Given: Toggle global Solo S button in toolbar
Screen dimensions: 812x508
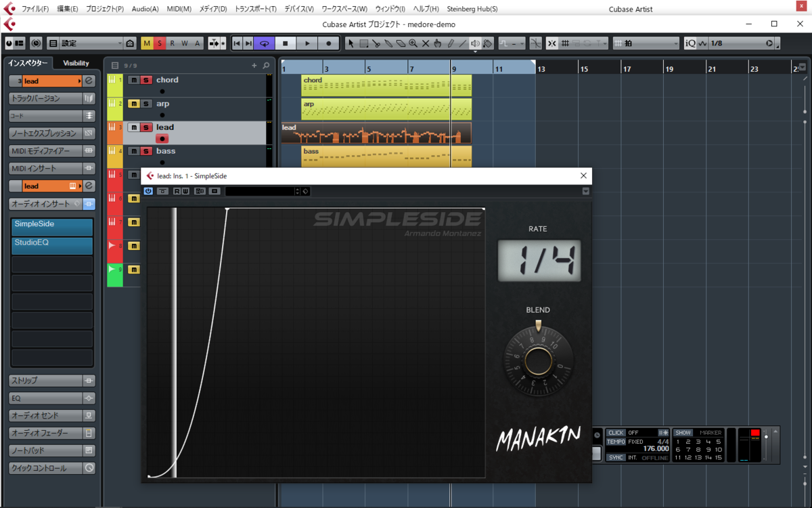Looking at the screenshot, I should tap(160, 43).
